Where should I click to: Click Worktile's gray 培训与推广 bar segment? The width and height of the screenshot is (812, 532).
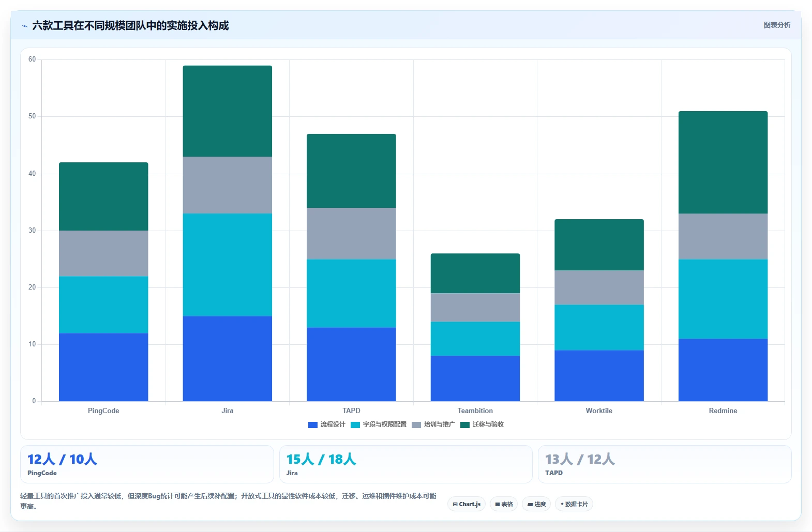[x=599, y=287]
